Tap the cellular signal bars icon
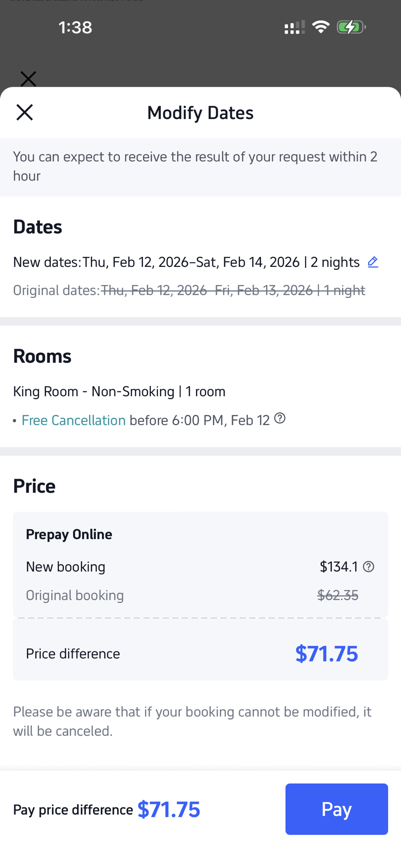 [x=294, y=28]
